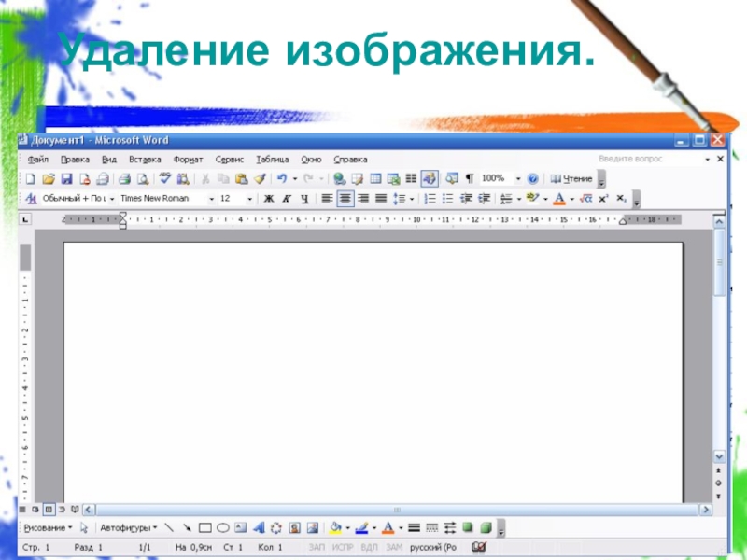
Task: Insert a diagram or organization chart
Action: click(276, 527)
